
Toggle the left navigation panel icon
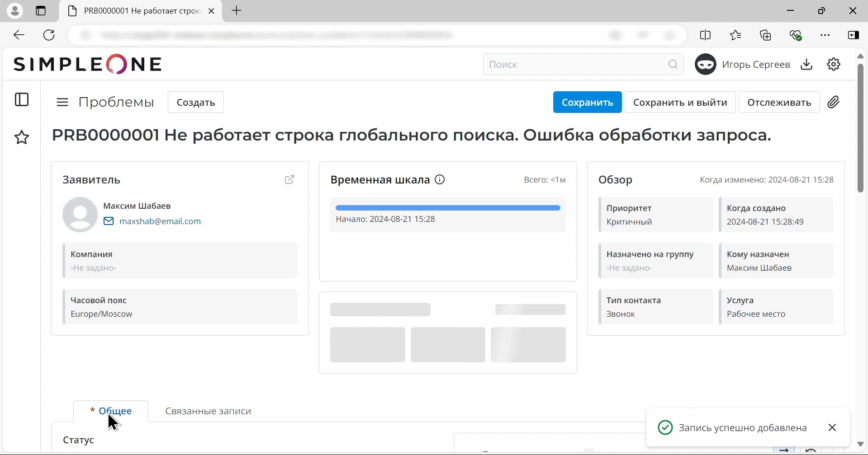22,99
